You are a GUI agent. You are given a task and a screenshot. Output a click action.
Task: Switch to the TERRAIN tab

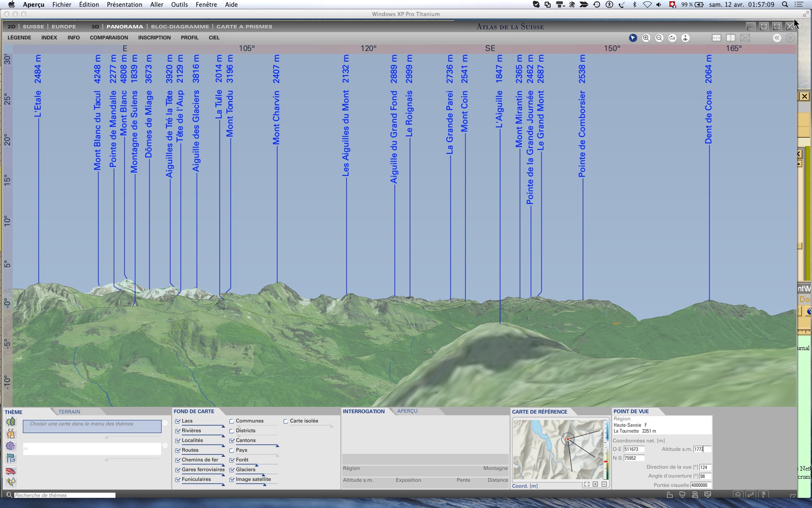click(69, 412)
